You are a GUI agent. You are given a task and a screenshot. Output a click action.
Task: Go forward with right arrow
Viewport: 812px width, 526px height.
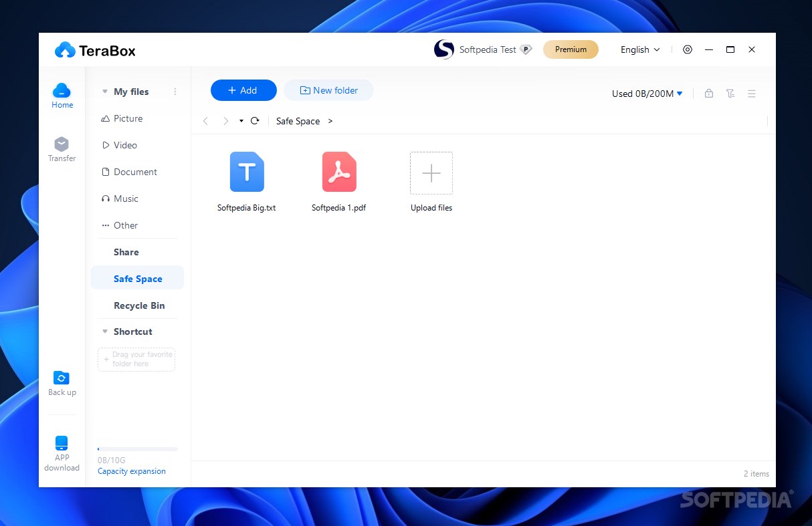[x=225, y=121]
